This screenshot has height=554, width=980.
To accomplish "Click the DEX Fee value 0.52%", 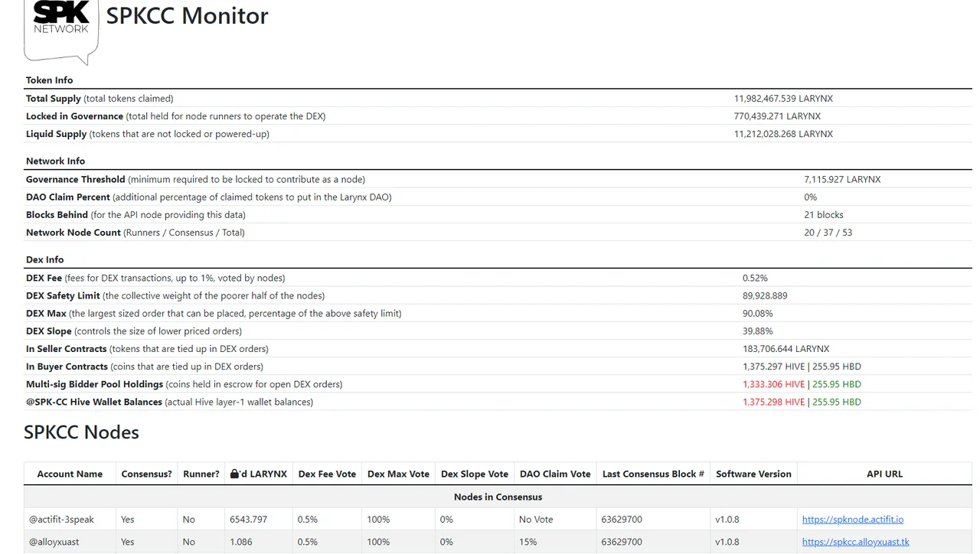I will pyautogui.click(x=755, y=279).
